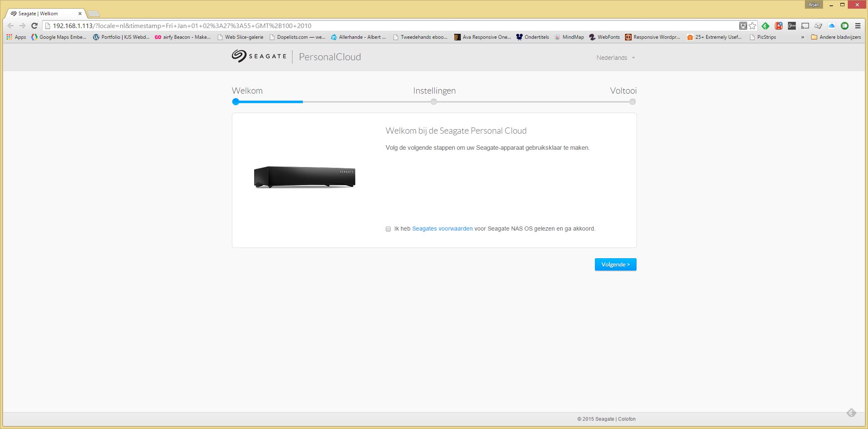Screen dimensions: 868x429
Task: Open the Apps grid shortcut
Action: 16,37
